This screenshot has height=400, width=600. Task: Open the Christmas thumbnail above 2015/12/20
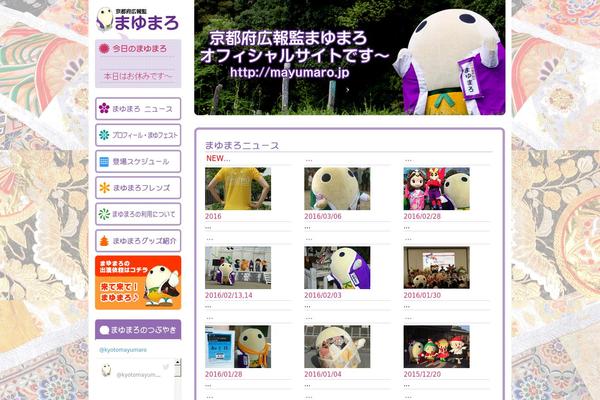(437, 347)
